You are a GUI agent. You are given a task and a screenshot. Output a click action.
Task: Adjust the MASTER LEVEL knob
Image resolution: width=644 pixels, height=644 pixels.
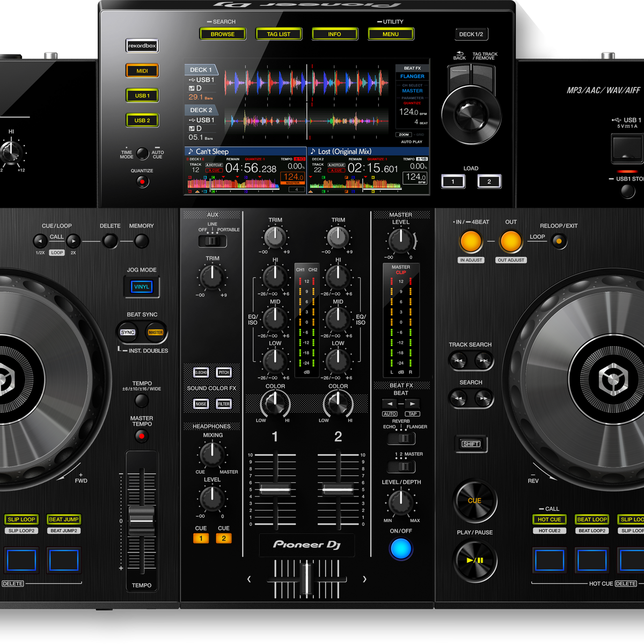pyautogui.click(x=401, y=241)
